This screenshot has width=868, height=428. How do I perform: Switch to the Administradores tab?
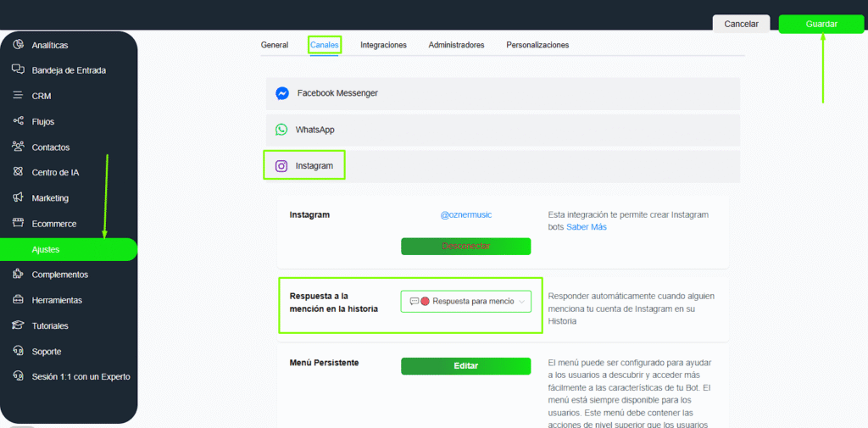pyautogui.click(x=456, y=45)
